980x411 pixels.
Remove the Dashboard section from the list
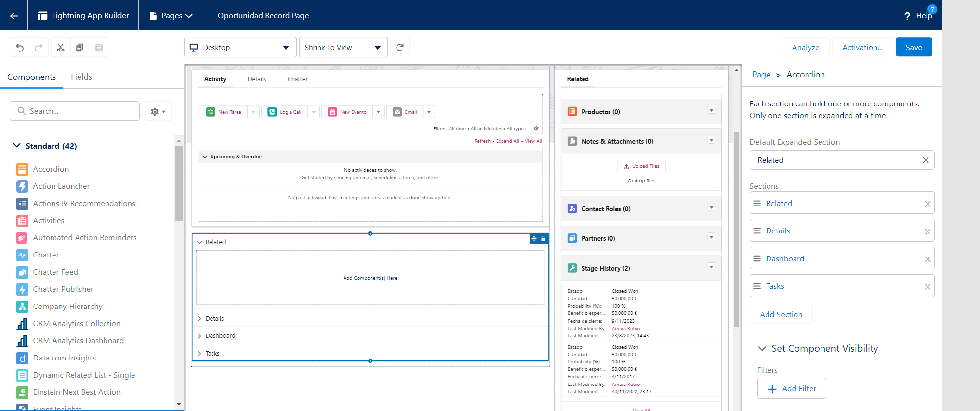click(x=927, y=259)
